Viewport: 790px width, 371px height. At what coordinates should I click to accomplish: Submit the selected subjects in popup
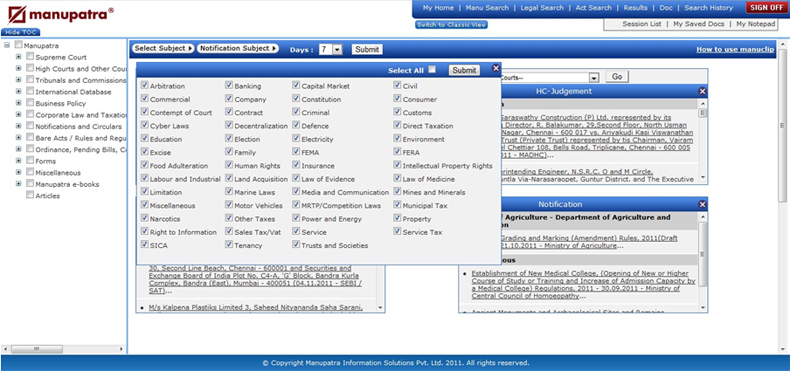coord(464,70)
